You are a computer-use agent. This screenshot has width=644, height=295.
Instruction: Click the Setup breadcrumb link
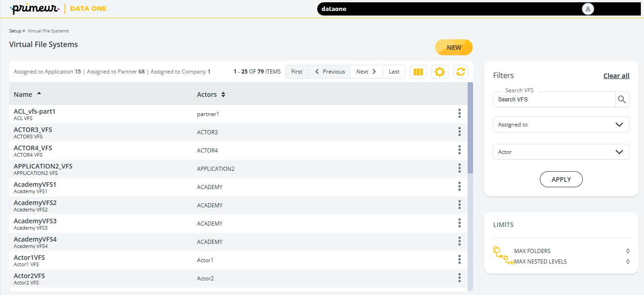[x=15, y=31]
